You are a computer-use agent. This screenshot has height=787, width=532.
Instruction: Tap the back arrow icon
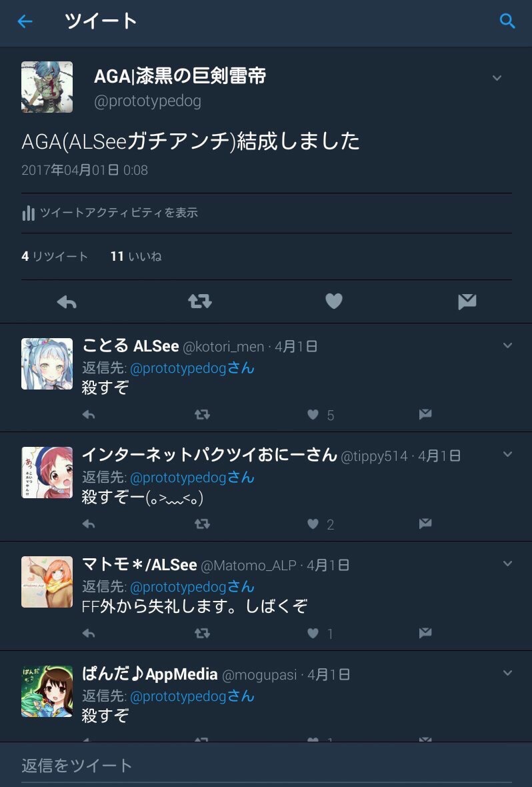25,21
